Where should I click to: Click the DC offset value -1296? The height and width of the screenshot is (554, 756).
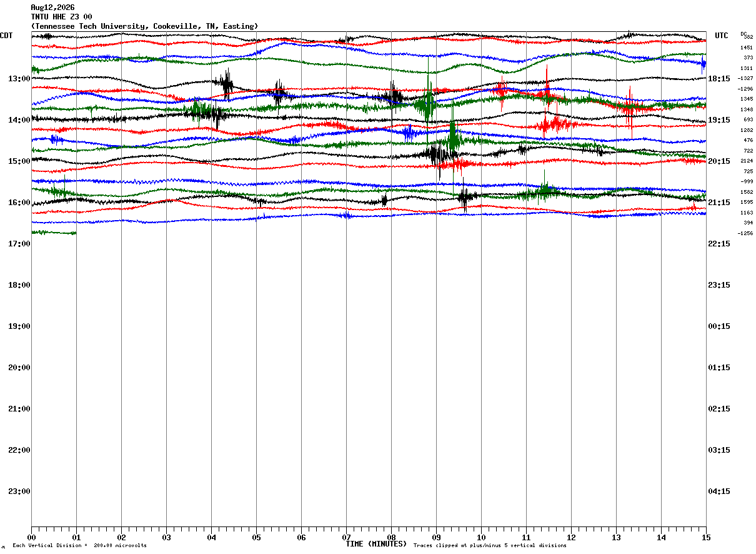click(x=745, y=89)
